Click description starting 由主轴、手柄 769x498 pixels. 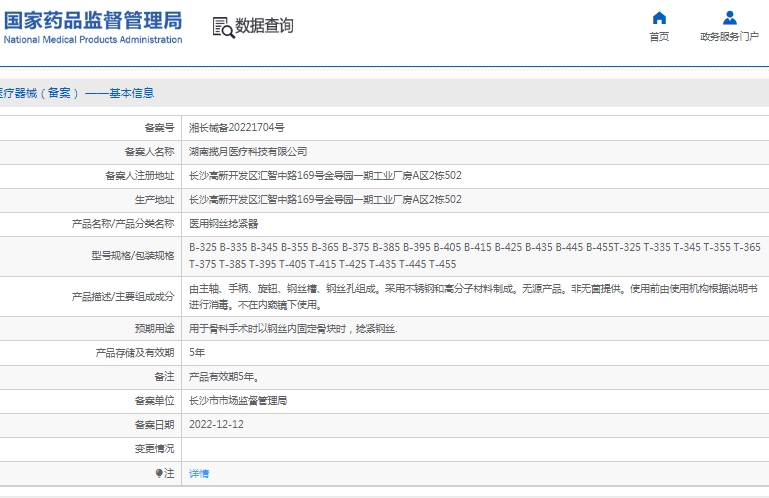click(473, 288)
